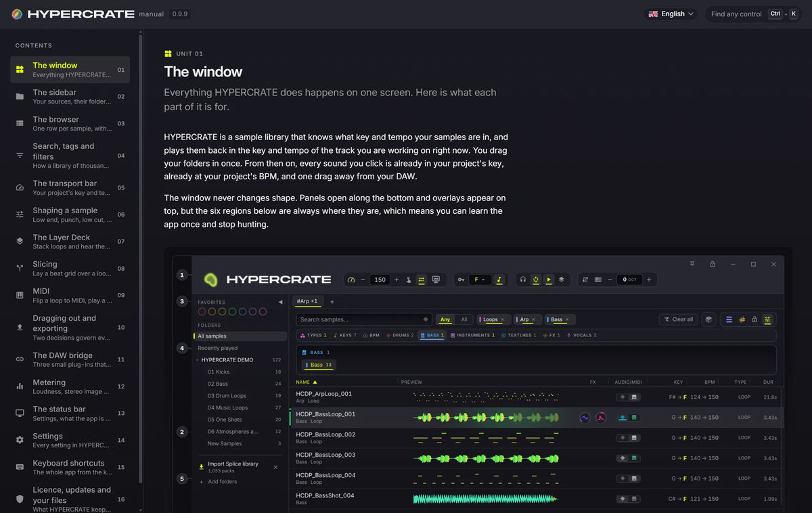This screenshot has height=513, width=812.
Task: Decrease tempo with the minus beside 150
Action: tap(363, 280)
